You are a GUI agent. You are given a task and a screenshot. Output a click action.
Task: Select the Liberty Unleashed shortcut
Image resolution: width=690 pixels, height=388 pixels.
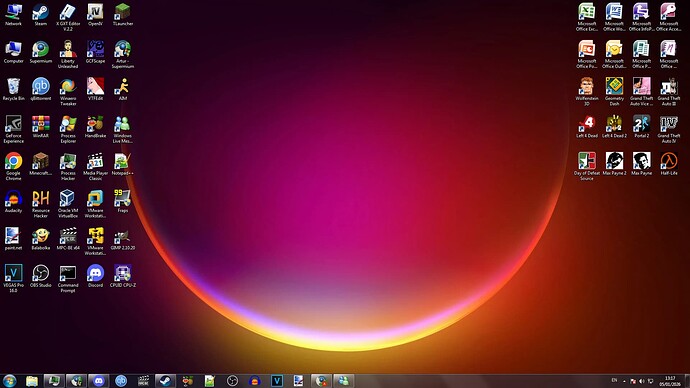coord(68,55)
